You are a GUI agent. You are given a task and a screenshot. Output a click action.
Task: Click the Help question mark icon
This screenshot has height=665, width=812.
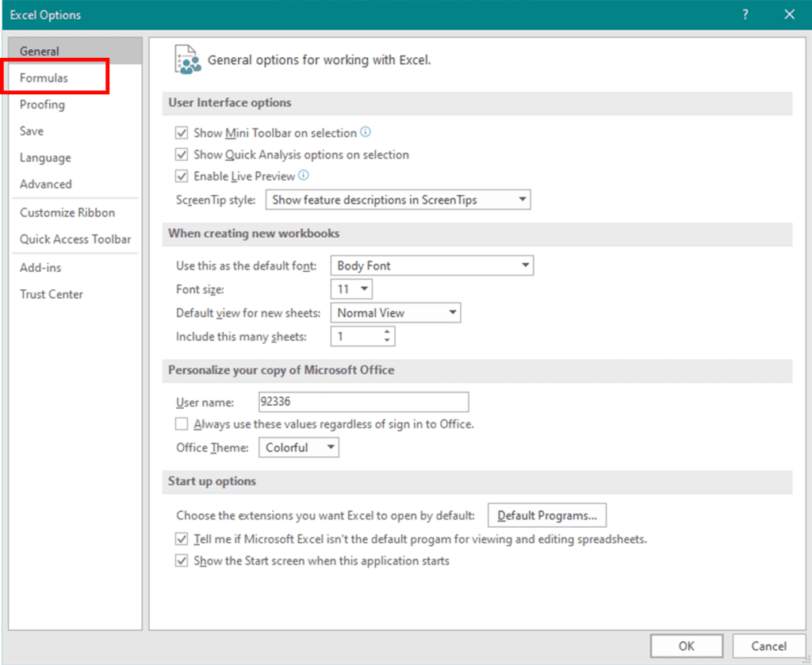[x=745, y=14]
